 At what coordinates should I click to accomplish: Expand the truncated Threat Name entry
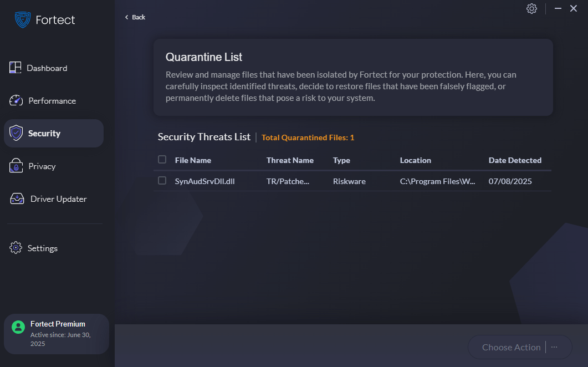pos(289,181)
